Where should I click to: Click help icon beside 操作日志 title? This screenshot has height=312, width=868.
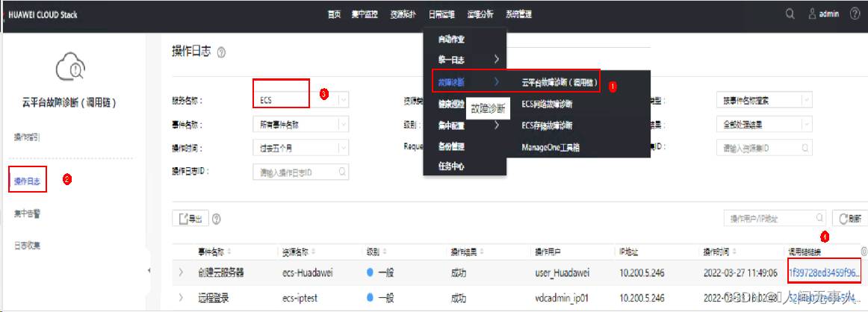(222, 52)
